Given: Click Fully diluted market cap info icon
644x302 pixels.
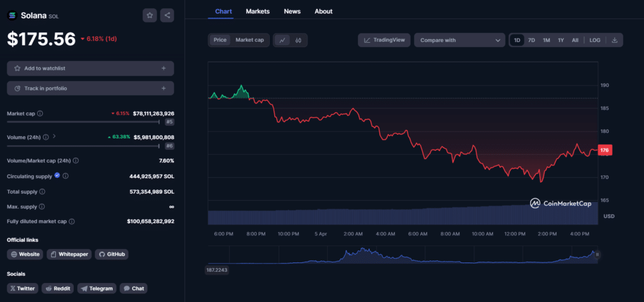Looking at the screenshot, I should pos(72,221).
